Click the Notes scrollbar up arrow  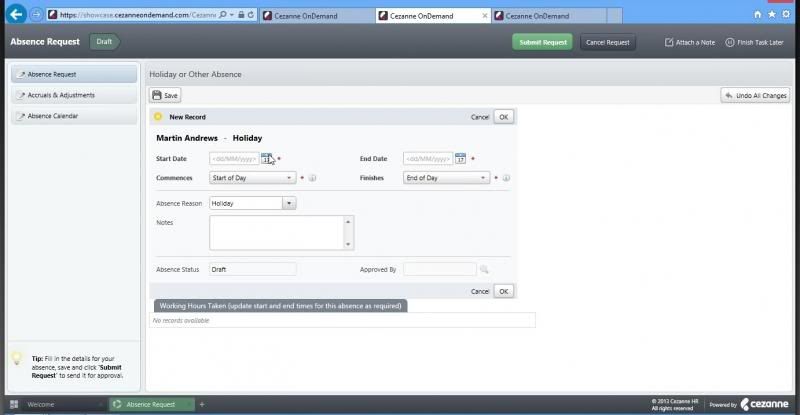tap(348, 222)
